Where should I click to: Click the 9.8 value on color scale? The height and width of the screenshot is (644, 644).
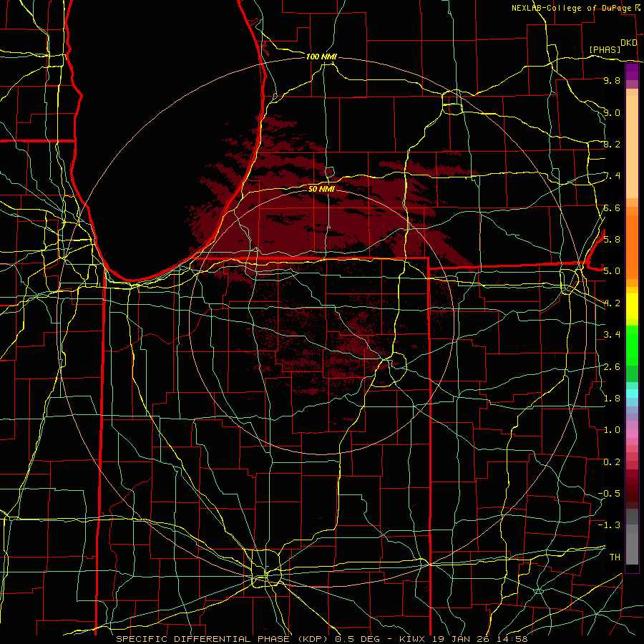coord(612,81)
